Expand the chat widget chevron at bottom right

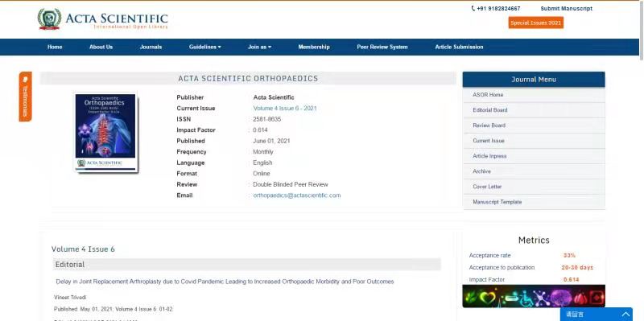625,315
